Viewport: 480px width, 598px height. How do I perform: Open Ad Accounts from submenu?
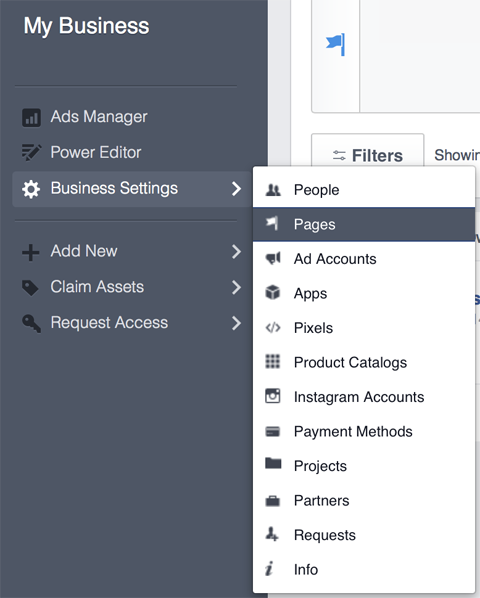364,259
